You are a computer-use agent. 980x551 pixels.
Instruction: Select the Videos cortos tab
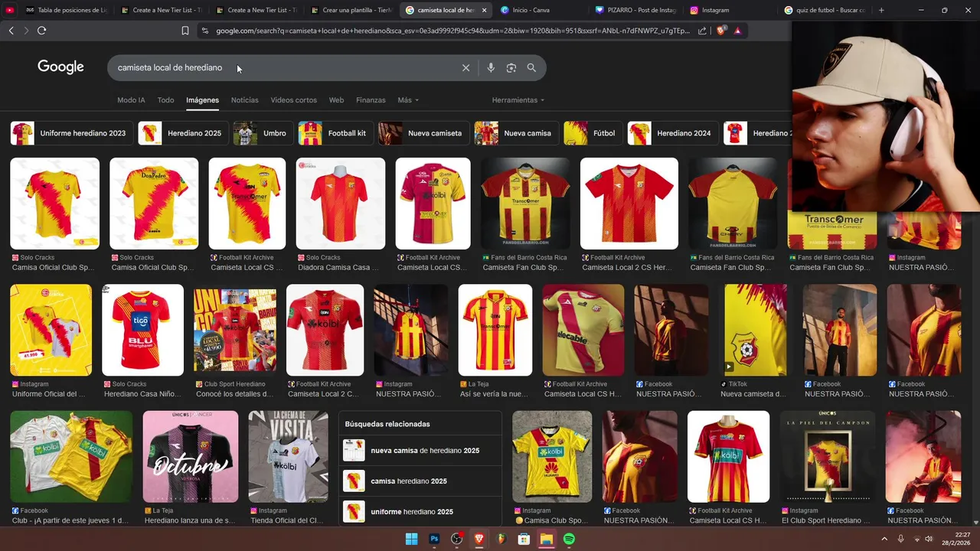click(x=293, y=100)
